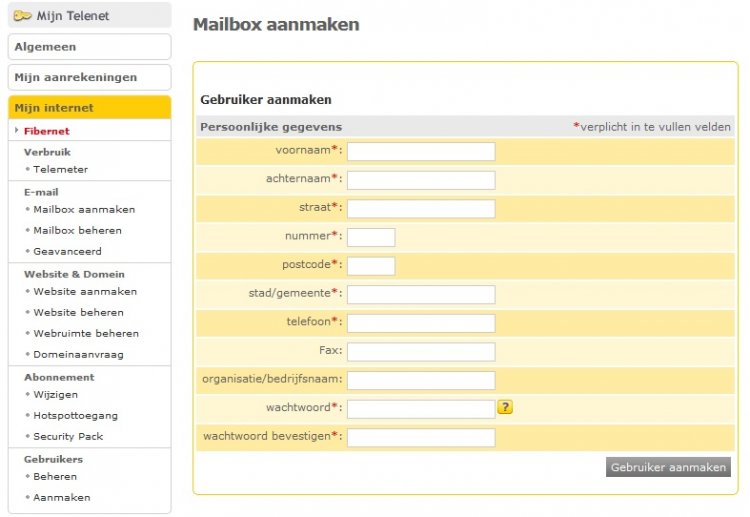
Task: Select the Mijn internet tab
Action: [90, 108]
